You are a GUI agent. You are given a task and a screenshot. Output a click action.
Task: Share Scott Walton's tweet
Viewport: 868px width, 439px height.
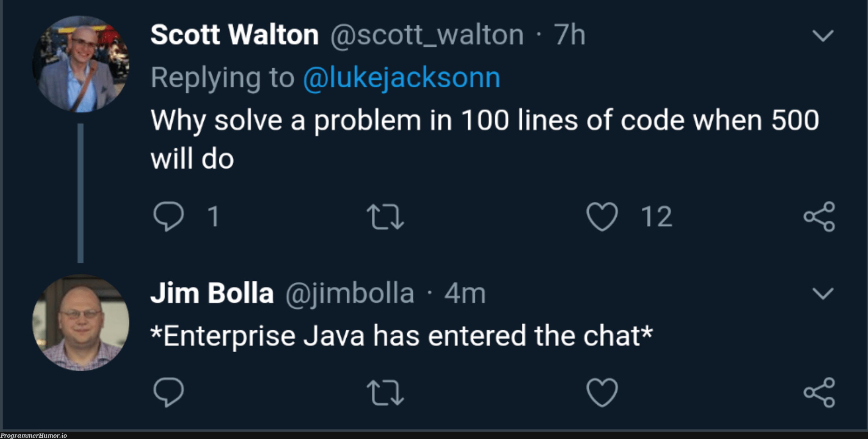tap(819, 217)
